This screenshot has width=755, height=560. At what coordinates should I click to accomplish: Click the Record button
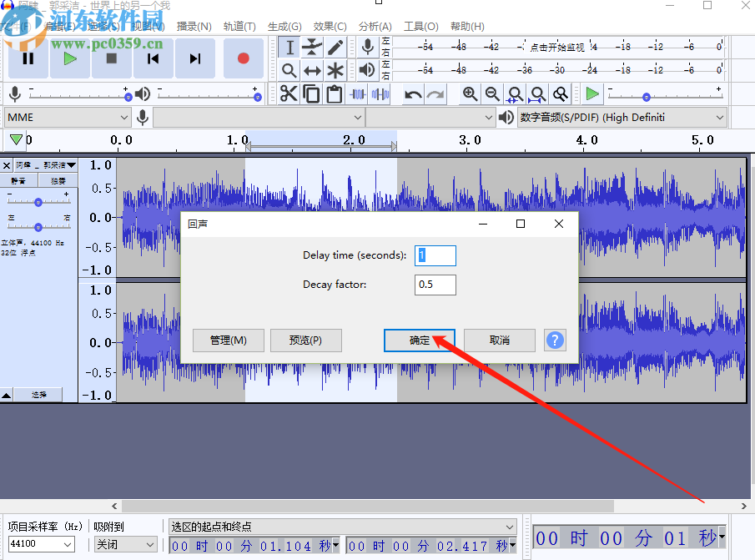pos(243,58)
